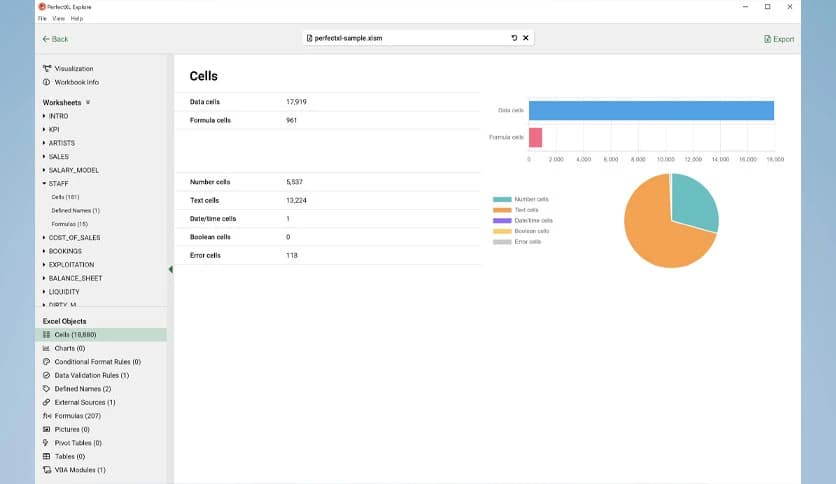Click the red Formula cells bar
The height and width of the screenshot is (484, 836).
point(535,138)
